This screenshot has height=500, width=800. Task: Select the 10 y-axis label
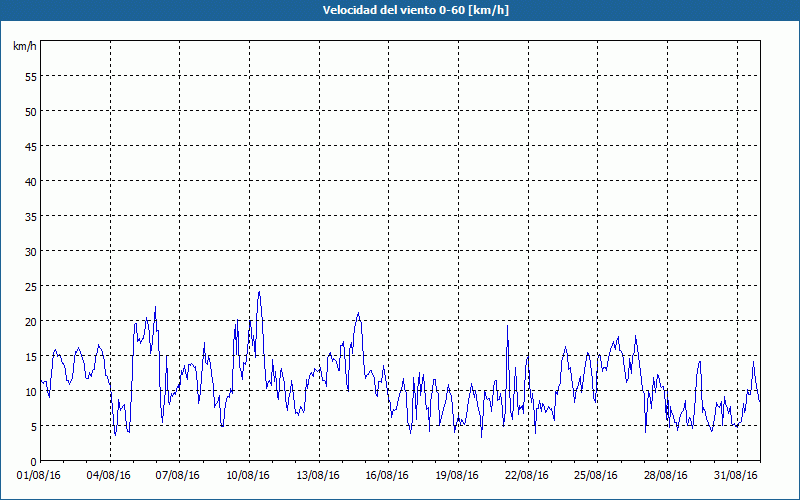pyautogui.click(x=31, y=392)
